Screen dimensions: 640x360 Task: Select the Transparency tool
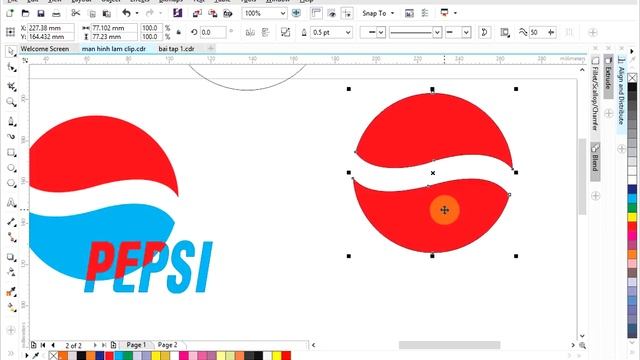coord(11,272)
